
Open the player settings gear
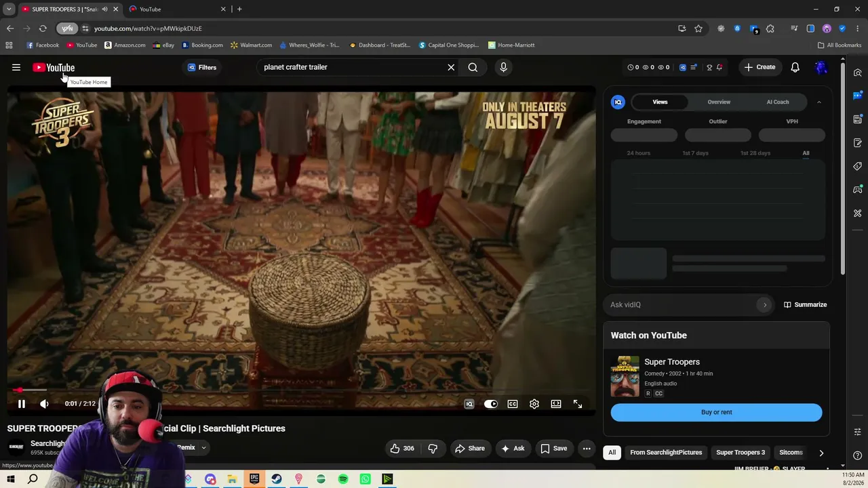tap(534, 404)
